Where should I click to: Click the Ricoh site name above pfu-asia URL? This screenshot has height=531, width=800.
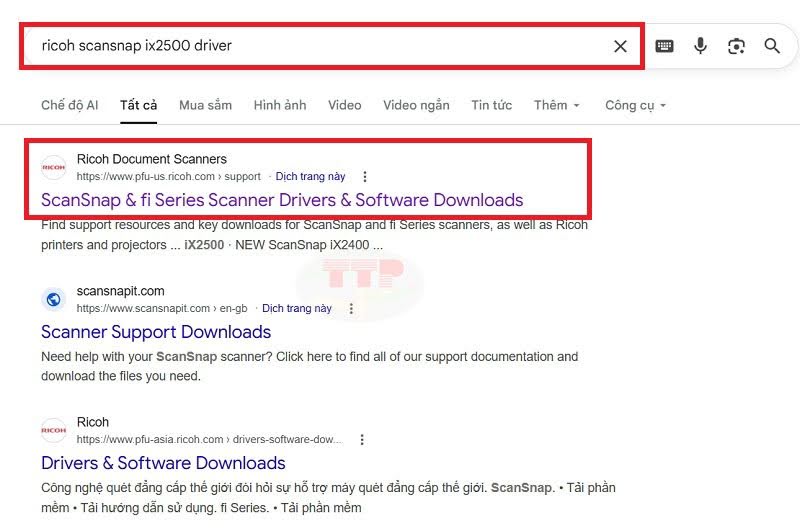coord(92,422)
